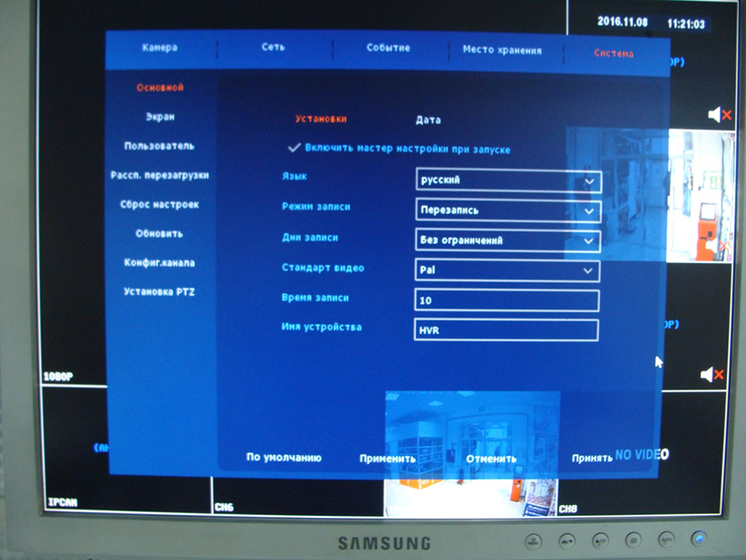Select the Система tab

(614, 53)
